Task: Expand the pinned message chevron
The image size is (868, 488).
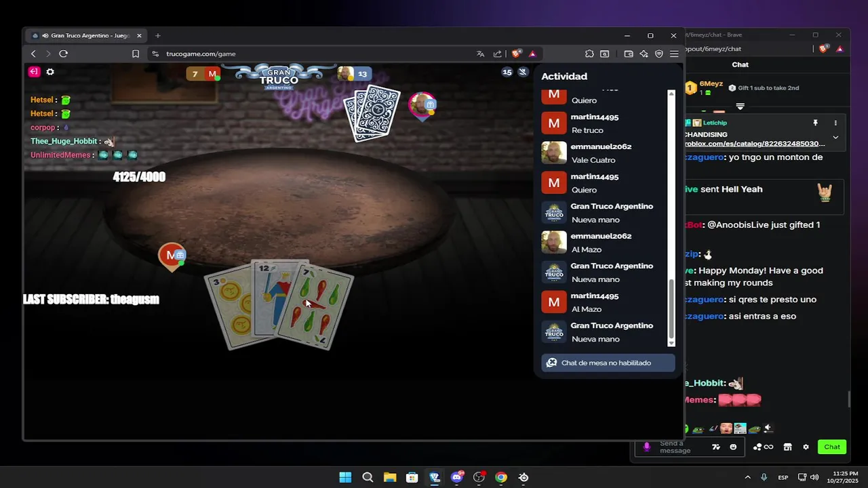Action: [835, 137]
